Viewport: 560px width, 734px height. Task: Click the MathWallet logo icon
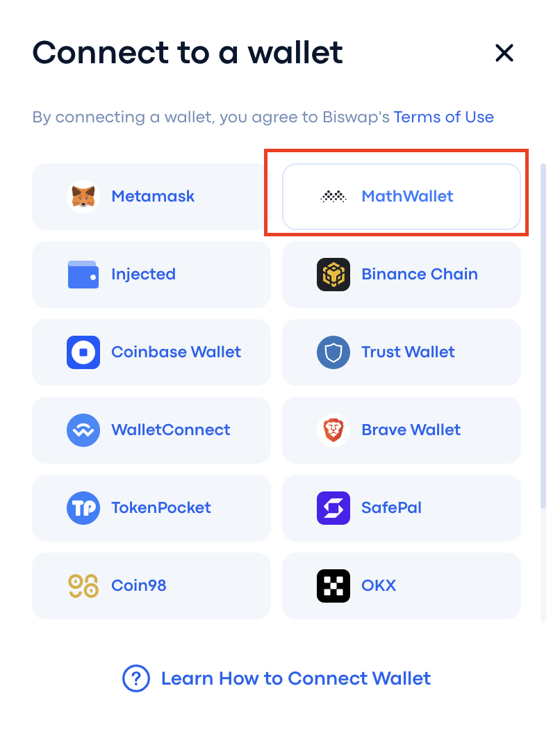(333, 196)
